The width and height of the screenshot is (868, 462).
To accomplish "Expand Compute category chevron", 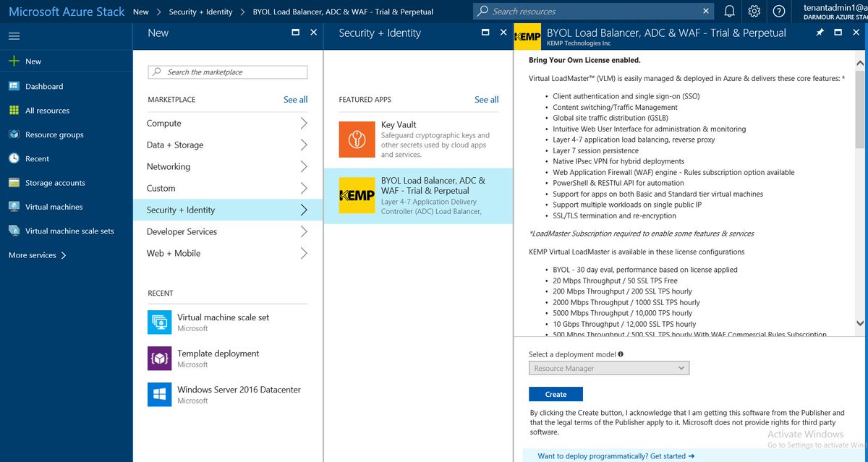I will pyautogui.click(x=304, y=124).
